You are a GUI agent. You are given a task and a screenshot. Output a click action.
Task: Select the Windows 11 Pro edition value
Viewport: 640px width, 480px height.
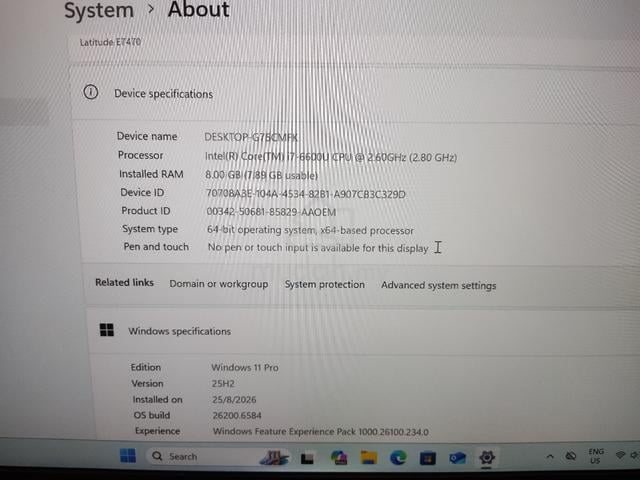pos(244,367)
